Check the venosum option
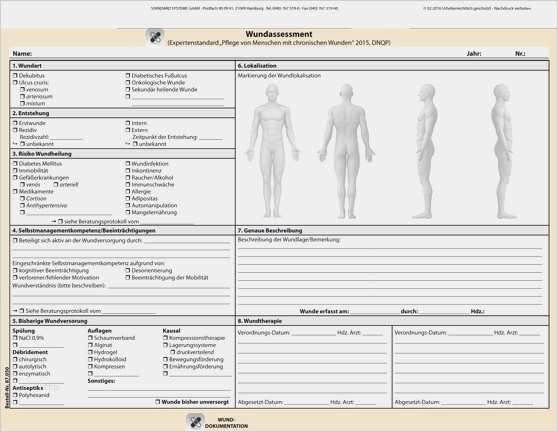Viewport: 558px width, 432px height. (22, 90)
